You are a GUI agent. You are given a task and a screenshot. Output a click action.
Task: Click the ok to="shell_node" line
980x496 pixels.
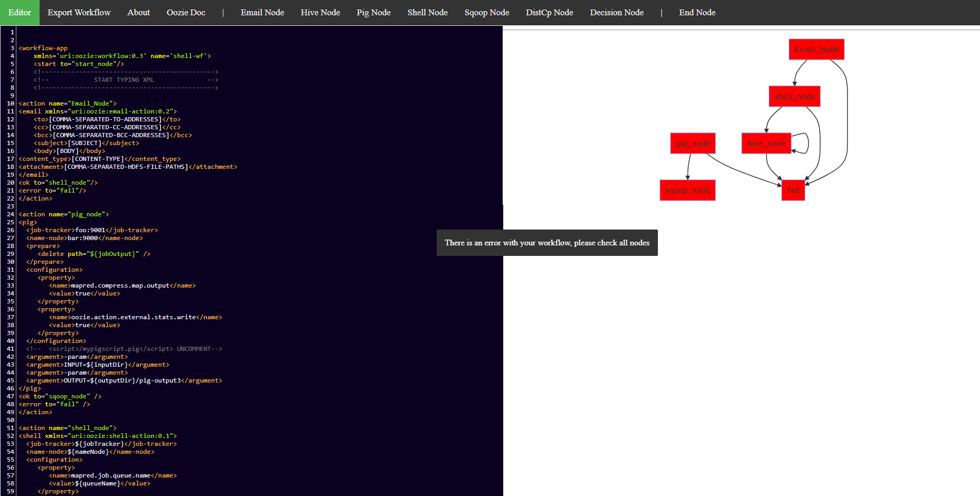[x=58, y=183]
